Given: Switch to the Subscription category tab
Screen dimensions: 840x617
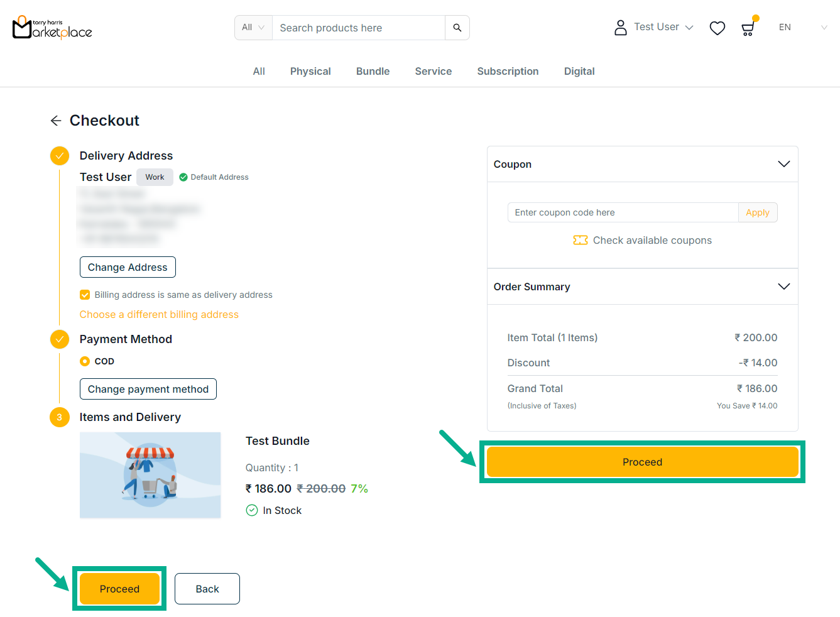Looking at the screenshot, I should (508, 72).
